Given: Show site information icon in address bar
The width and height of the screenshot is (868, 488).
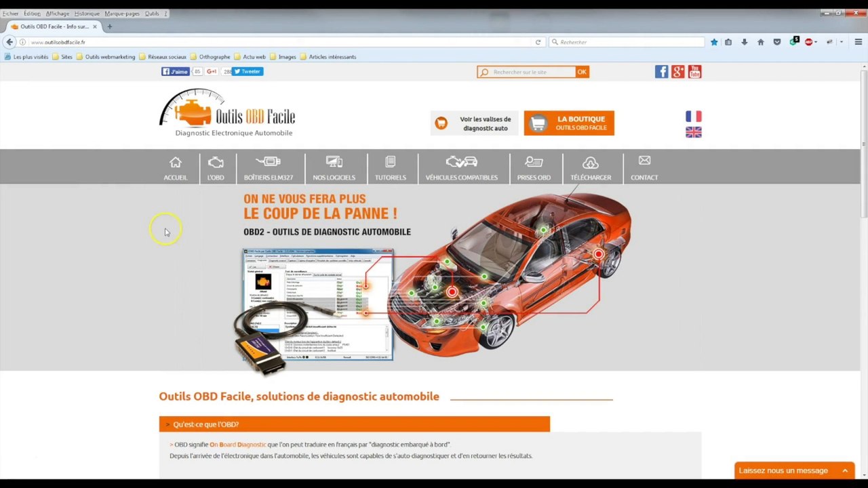Looking at the screenshot, I should pyautogui.click(x=22, y=42).
